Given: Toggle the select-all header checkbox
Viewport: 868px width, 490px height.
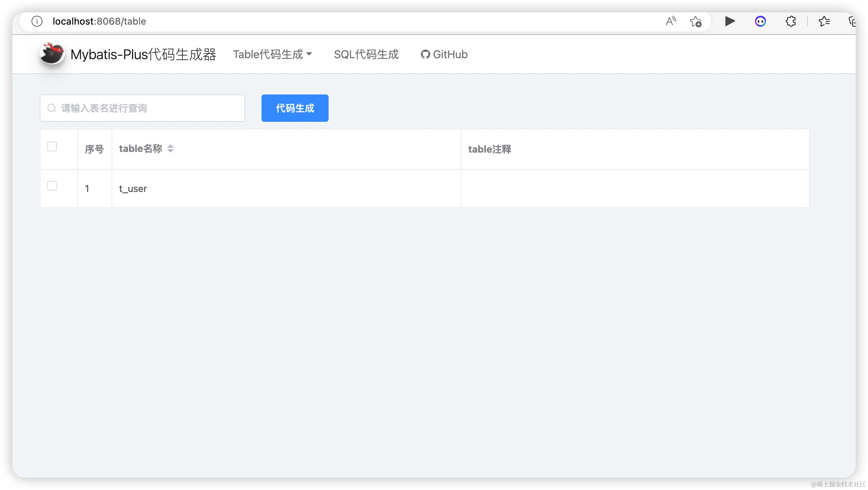Looking at the screenshot, I should [52, 146].
